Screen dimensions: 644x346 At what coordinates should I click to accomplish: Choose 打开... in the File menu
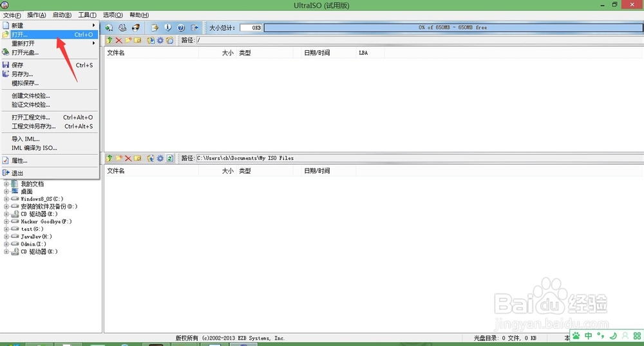click(x=50, y=35)
